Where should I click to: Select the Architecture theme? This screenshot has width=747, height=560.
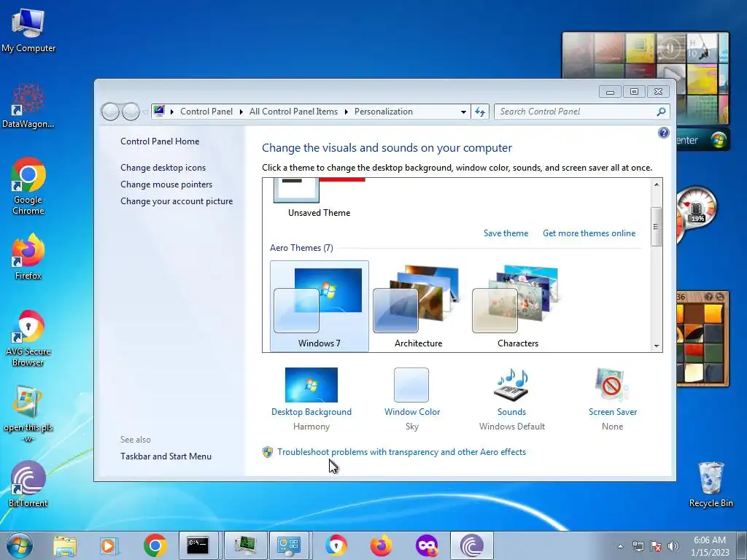[418, 306]
